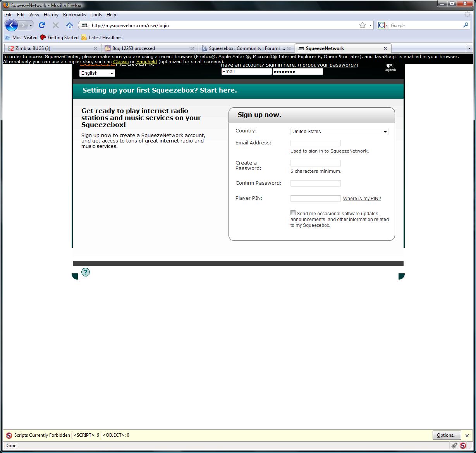Image resolution: width=476 pixels, height=453 pixels.
Task: Go to the Home page icon
Action: click(70, 26)
